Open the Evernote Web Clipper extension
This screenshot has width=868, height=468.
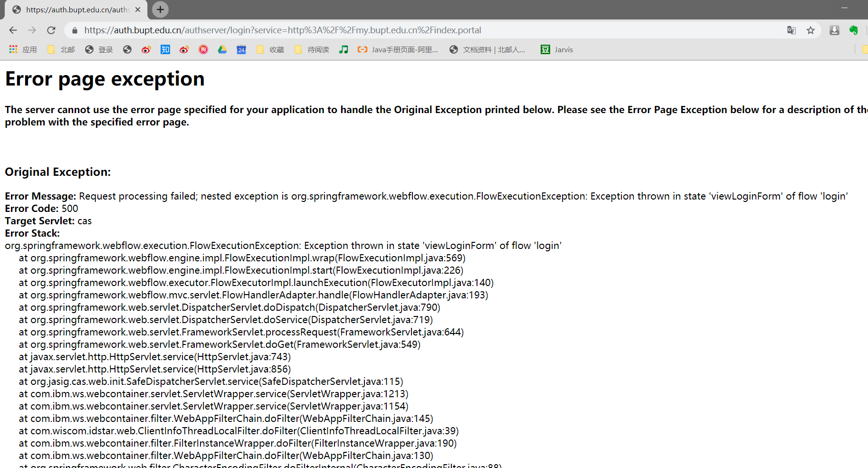(x=853, y=30)
